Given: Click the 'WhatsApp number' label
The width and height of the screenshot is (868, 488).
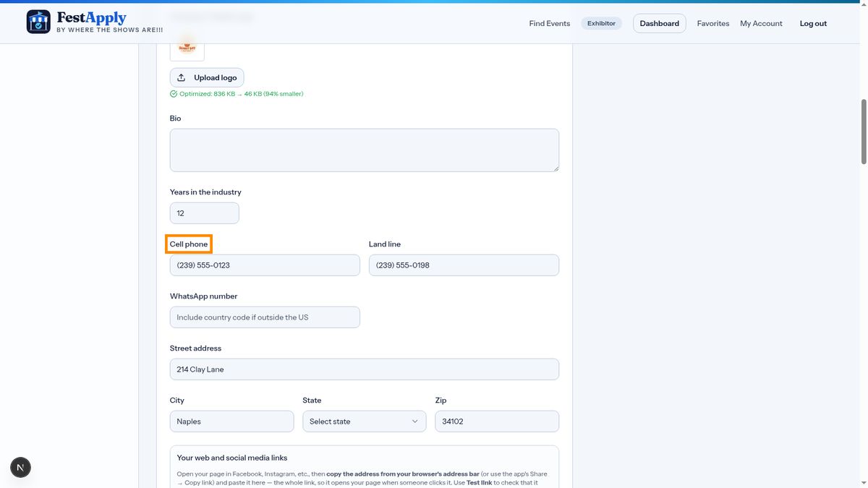Looking at the screenshot, I should 204,296.
